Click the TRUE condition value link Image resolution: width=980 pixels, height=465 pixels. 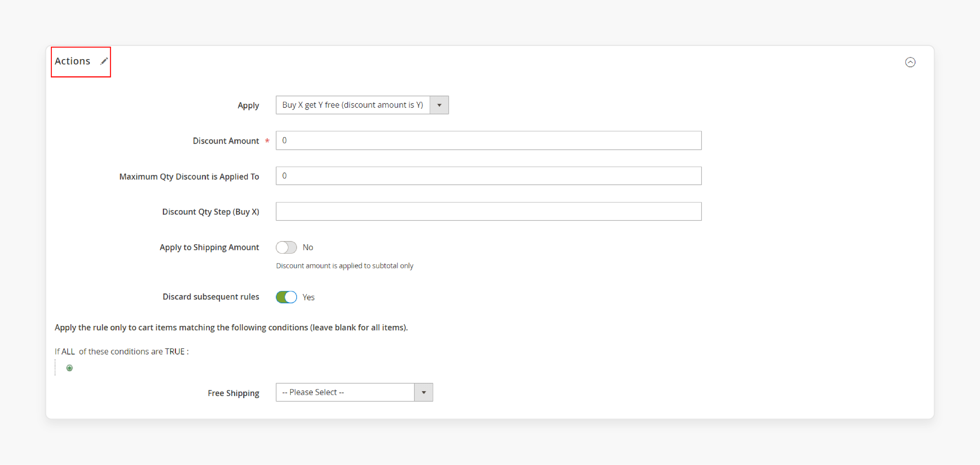[x=175, y=351]
